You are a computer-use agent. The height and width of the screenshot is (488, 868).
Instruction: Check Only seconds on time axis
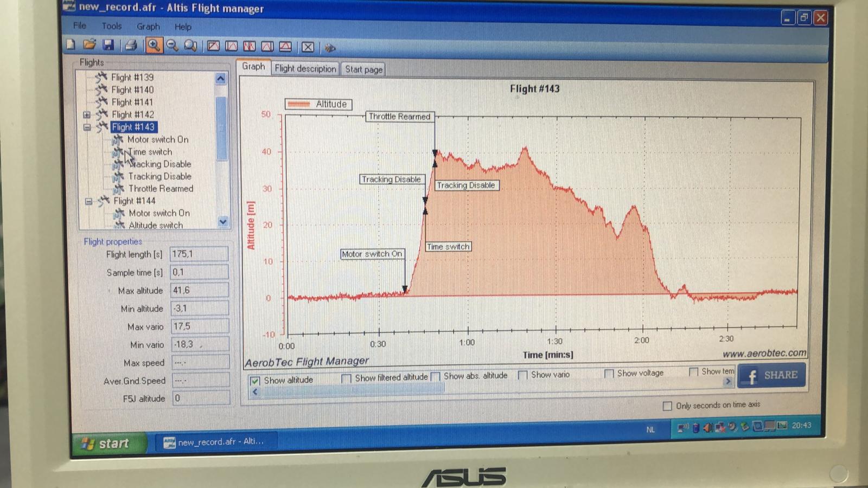pos(667,406)
